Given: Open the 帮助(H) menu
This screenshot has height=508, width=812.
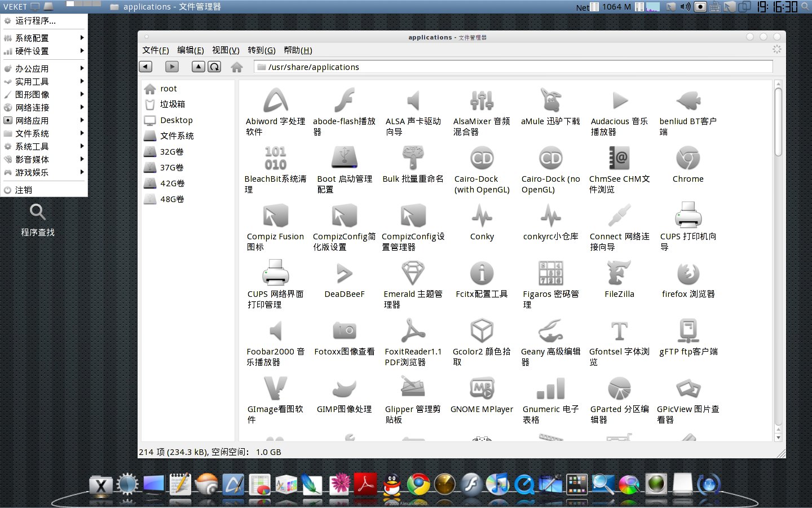Looking at the screenshot, I should pyautogui.click(x=298, y=50).
